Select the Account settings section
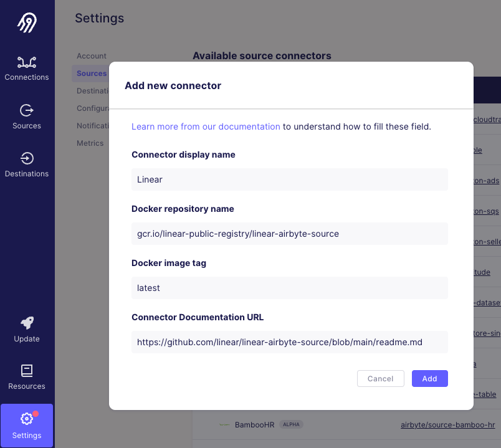 (92, 55)
